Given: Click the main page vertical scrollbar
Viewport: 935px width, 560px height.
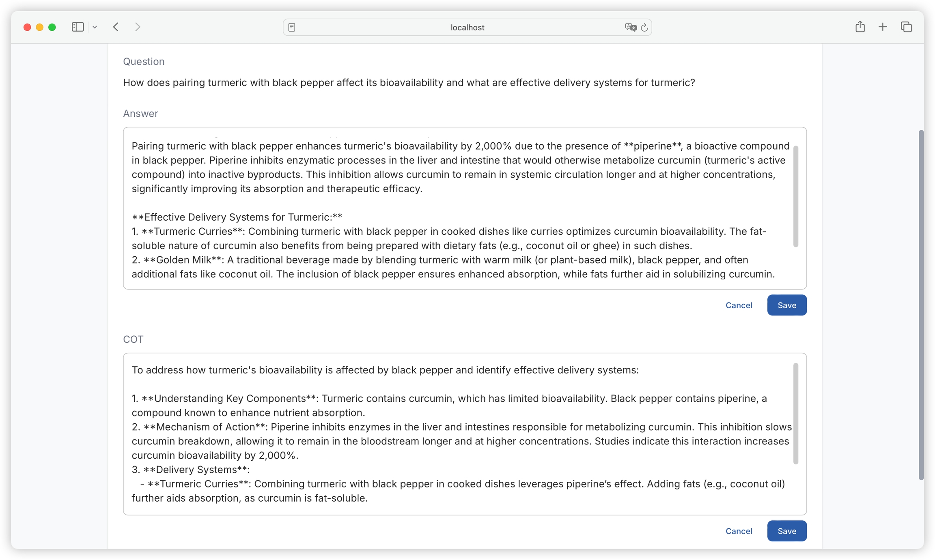Looking at the screenshot, I should [x=921, y=304].
